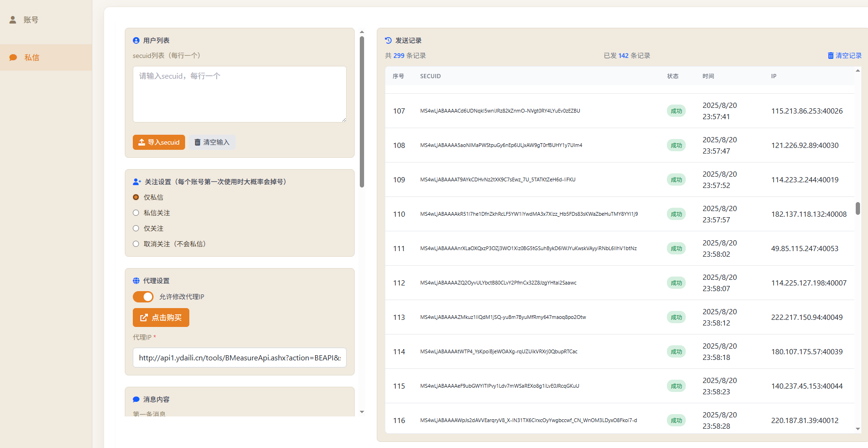868x448 pixels.
Task: Click the follow-settings user-plus icon
Action: tap(137, 182)
